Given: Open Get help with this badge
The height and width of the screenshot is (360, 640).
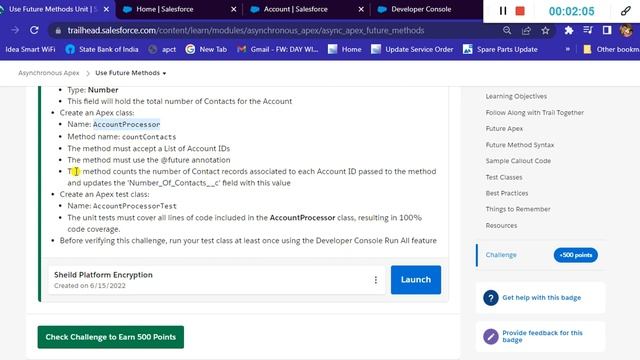Looking at the screenshot, I should (541, 298).
